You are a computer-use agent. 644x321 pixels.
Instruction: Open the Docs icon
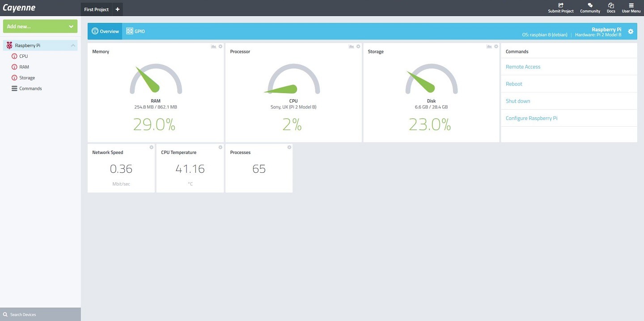click(x=611, y=5)
